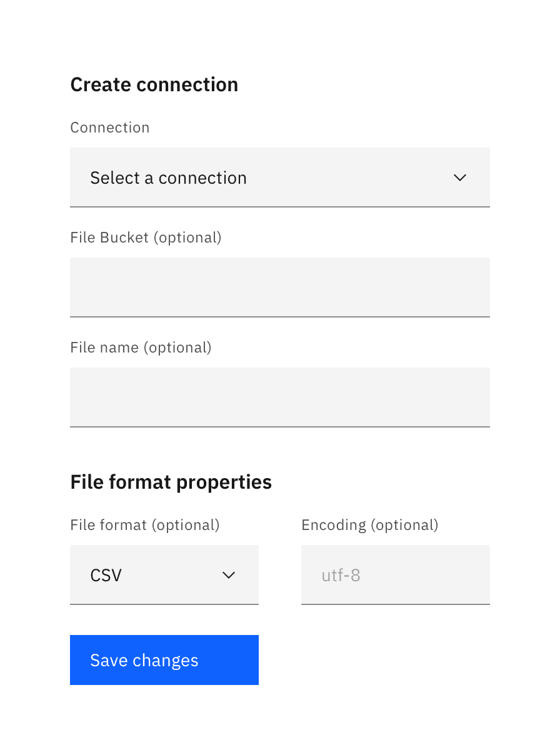Viewport: 560px width, 745px height.
Task: Select the CSV value text
Action: (x=106, y=575)
